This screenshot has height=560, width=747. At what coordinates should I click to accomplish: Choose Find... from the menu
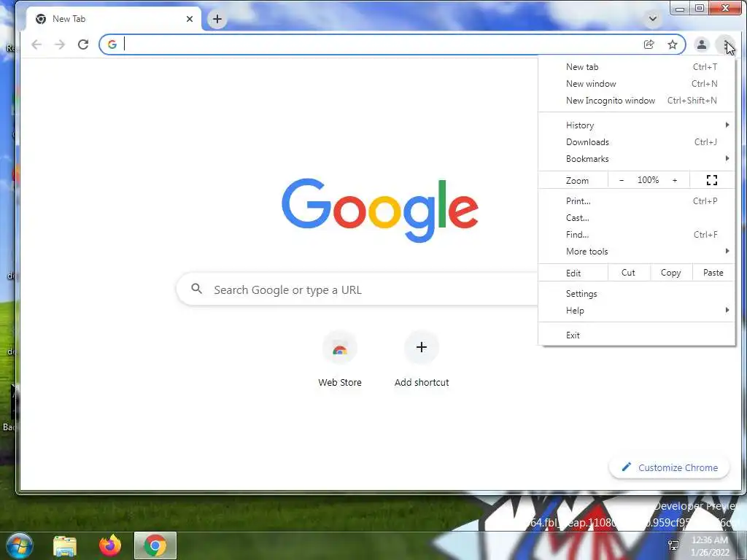(x=637, y=234)
